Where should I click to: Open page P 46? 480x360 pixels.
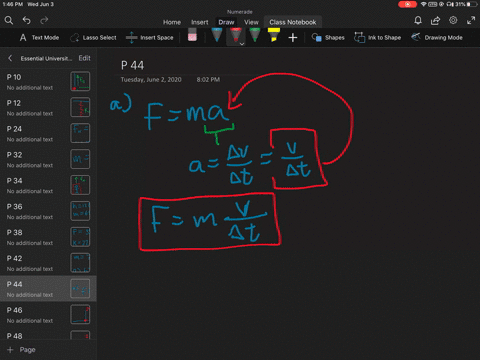pos(48,315)
